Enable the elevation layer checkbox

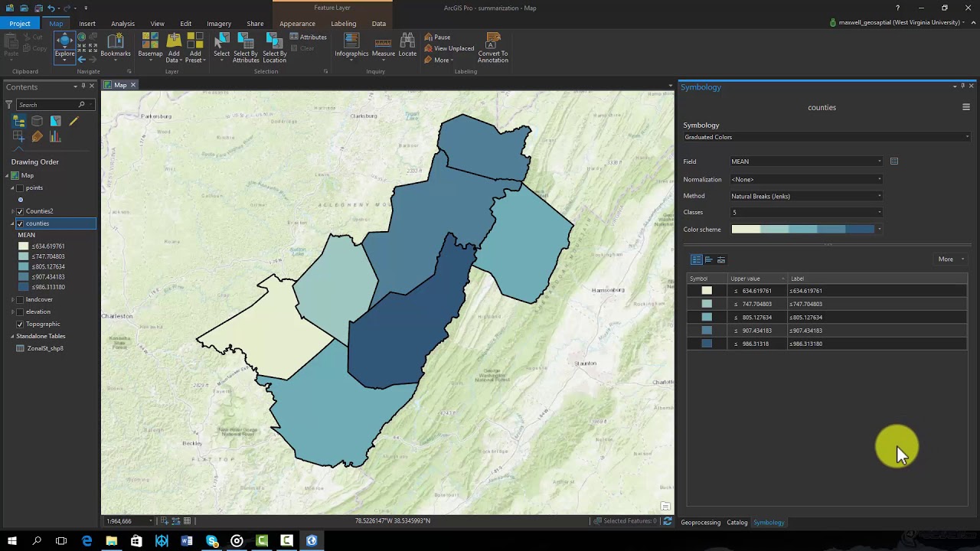[x=20, y=311]
